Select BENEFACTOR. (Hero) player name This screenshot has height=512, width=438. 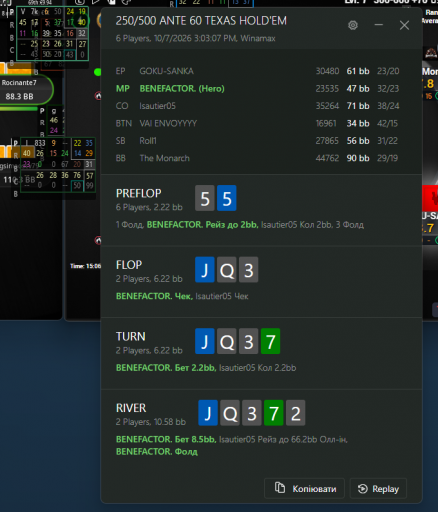182,88
